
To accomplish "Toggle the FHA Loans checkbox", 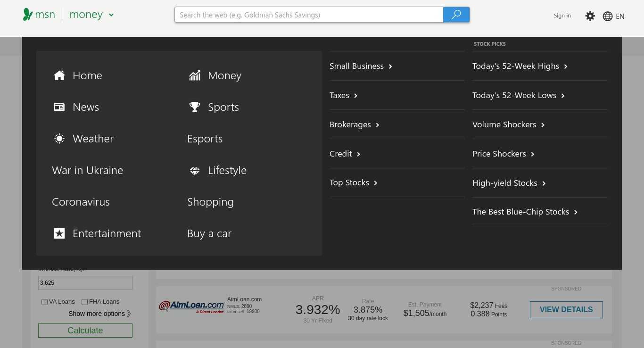I will click(84, 302).
